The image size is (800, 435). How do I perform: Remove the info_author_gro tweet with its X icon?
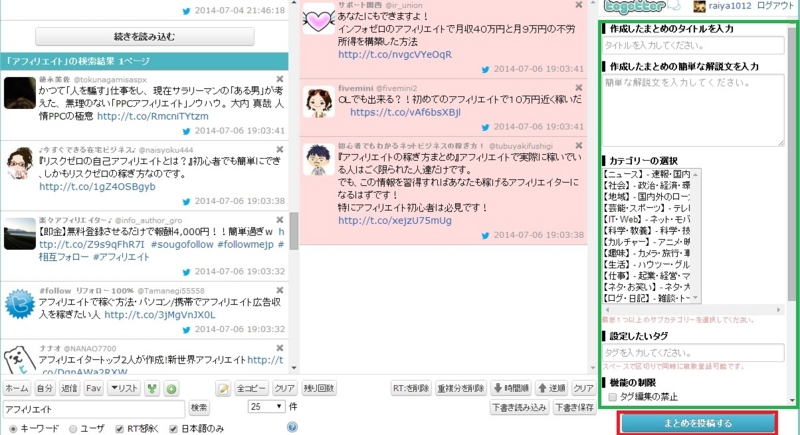pyautogui.click(x=280, y=220)
